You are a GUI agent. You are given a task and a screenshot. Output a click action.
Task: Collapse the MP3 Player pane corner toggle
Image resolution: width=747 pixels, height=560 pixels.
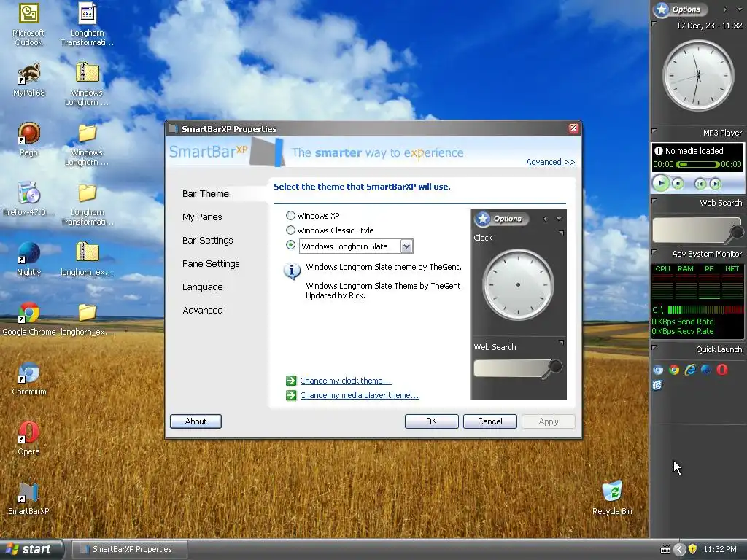(654, 131)
